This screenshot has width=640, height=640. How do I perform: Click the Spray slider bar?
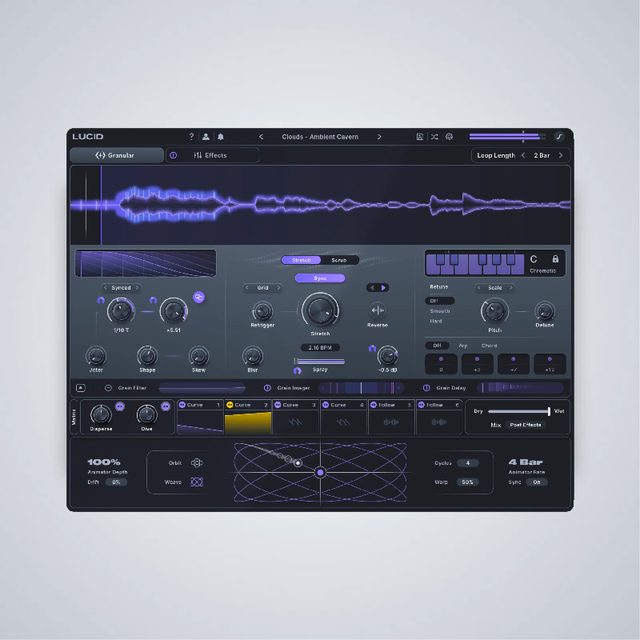[x=320, y=361]
